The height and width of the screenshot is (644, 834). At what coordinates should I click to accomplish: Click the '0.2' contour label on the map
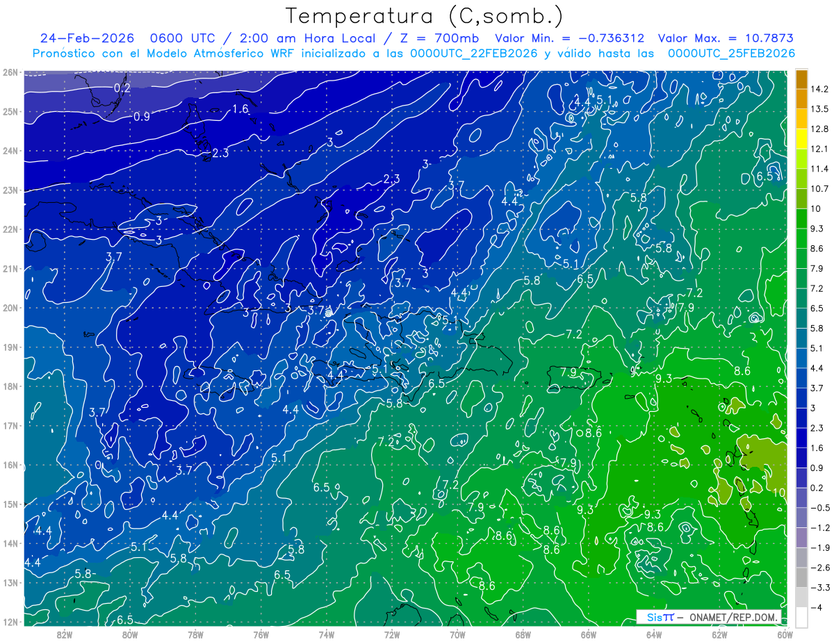click(122, 88)
